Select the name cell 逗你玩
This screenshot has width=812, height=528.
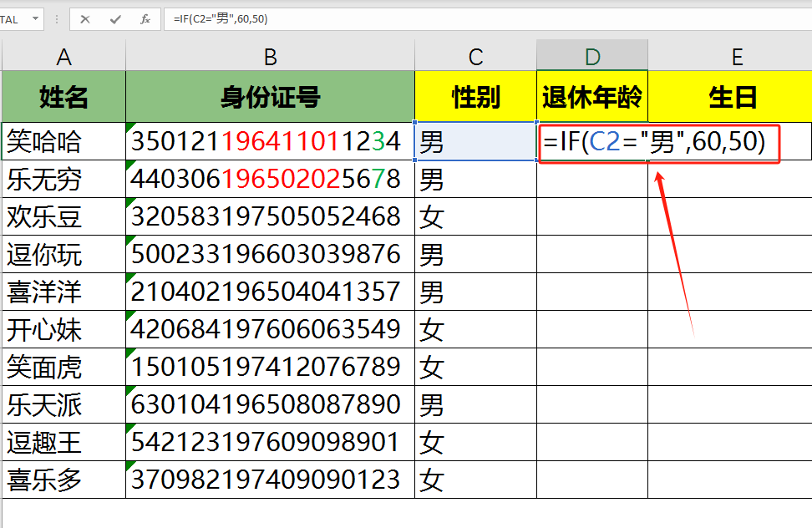[x=63, y=254]
